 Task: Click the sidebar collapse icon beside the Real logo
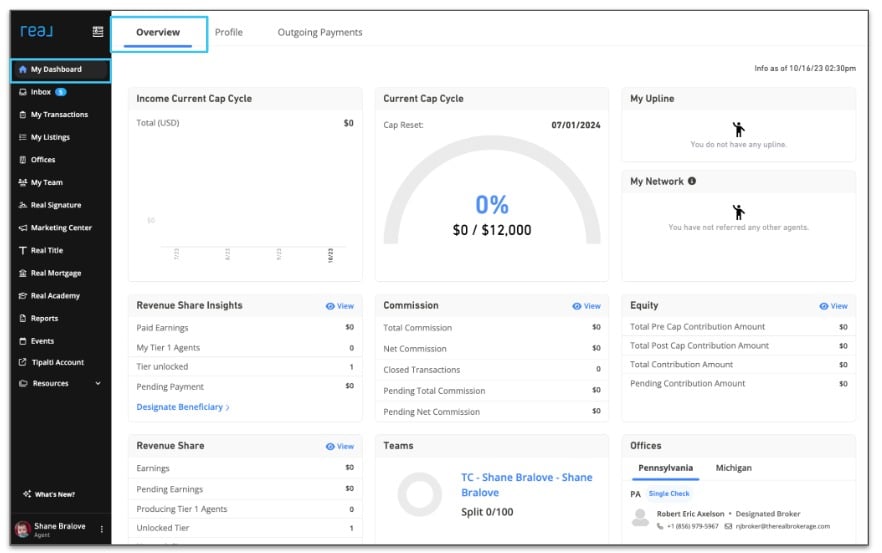98,32
